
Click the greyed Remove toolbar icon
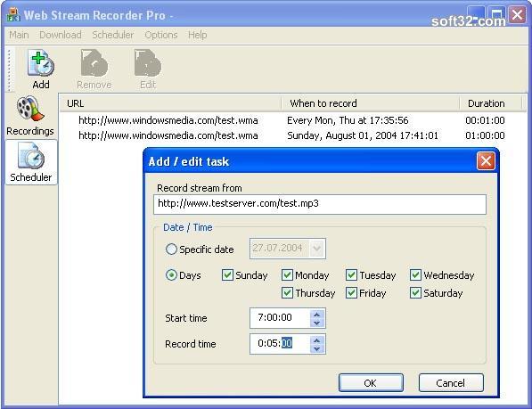coord(94,70)
